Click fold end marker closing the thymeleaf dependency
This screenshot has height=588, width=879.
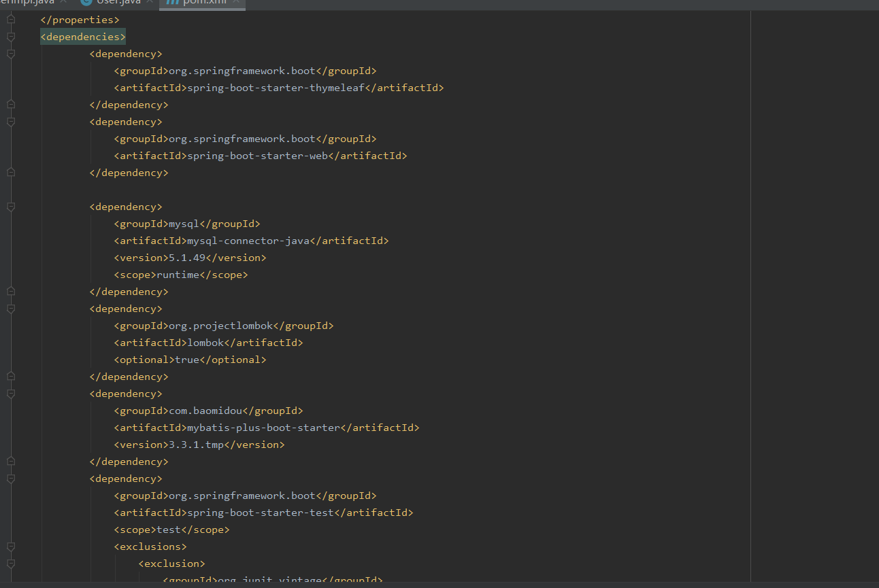(x=10, y=105)
